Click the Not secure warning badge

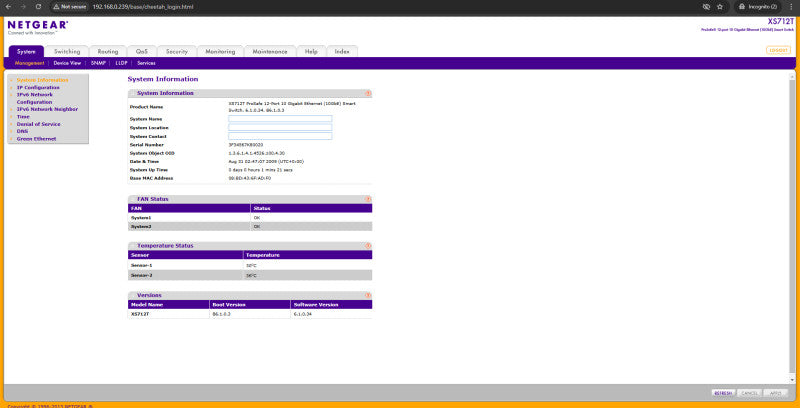[x=69, y=7]
